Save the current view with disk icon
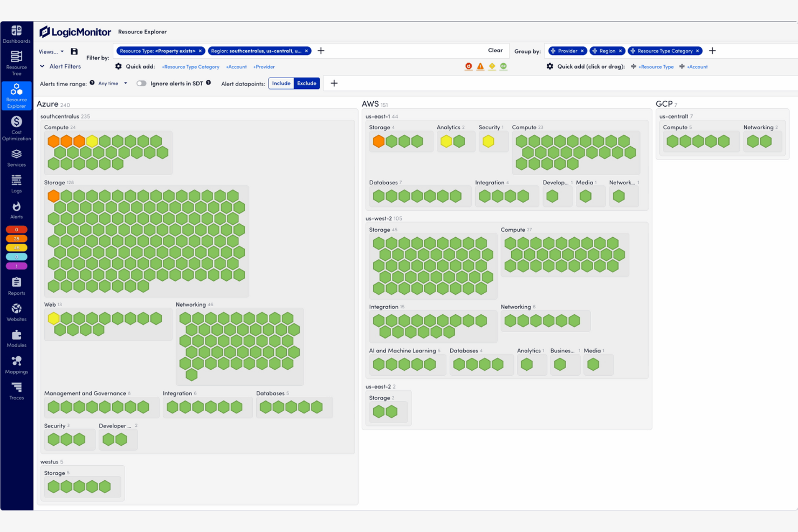Screen dimensions: 798x532 pyautogui.click(x=74, y=52)
